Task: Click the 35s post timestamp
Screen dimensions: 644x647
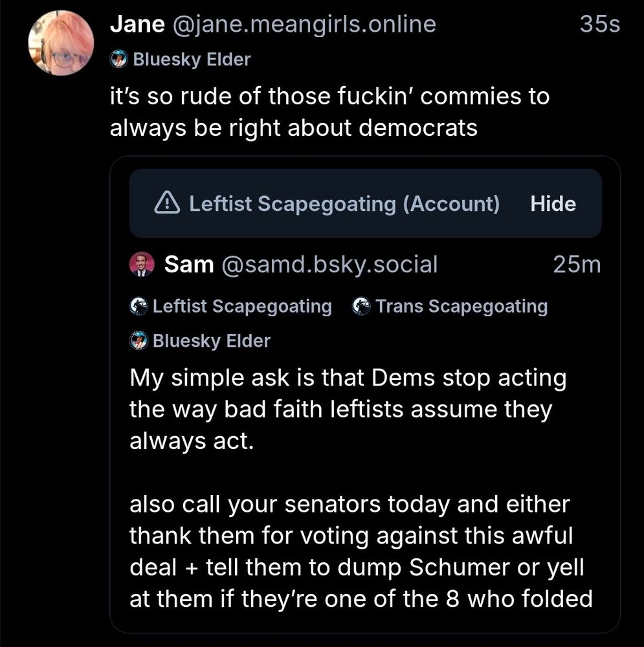Action: pos(599,25)
